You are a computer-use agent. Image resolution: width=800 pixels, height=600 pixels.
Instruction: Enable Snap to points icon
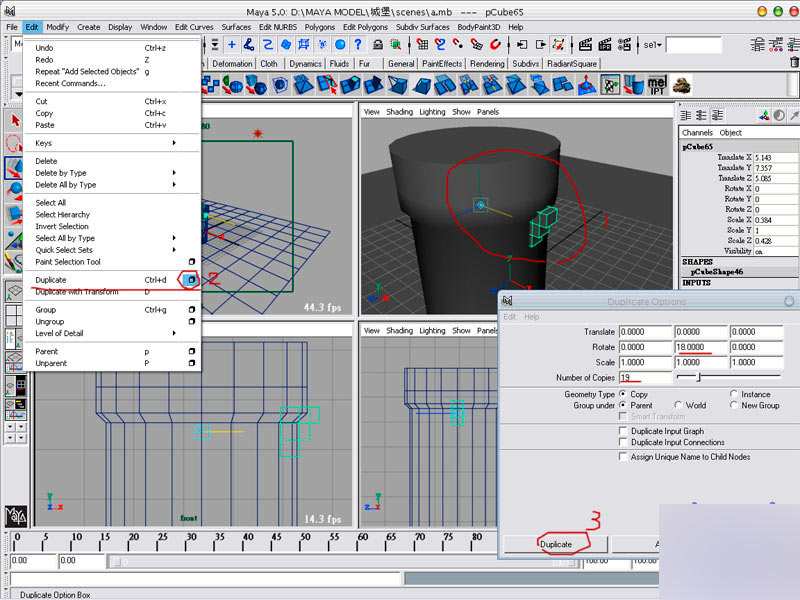click(x=458, y=45)
